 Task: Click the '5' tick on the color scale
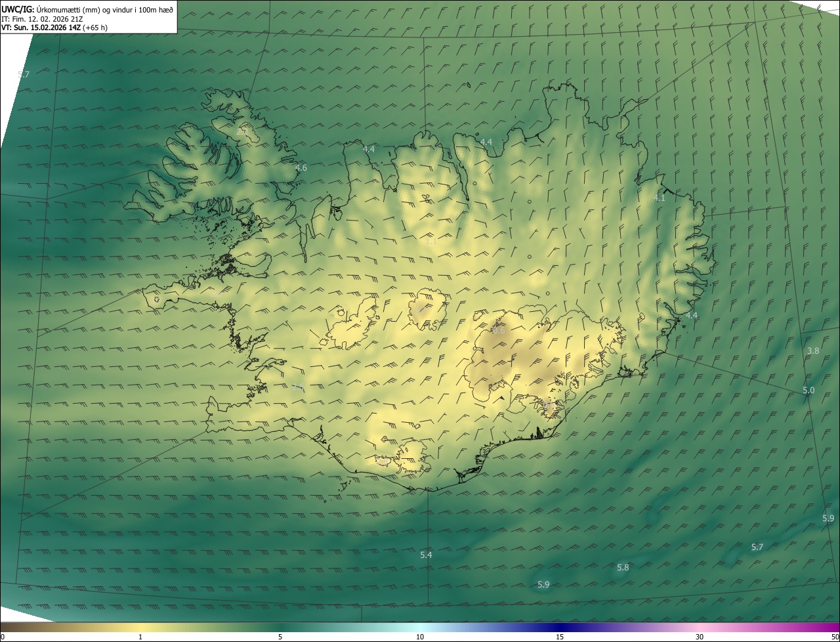tap(280, 637)
